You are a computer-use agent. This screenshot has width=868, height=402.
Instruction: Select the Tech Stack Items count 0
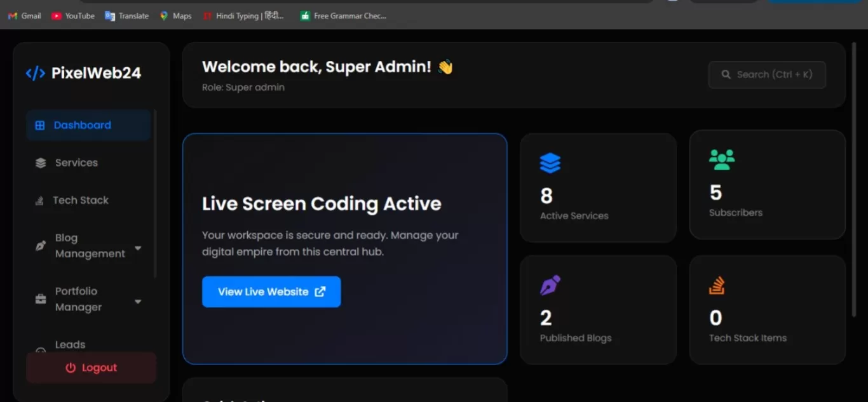pyautogui.click(x=715, y=318)
